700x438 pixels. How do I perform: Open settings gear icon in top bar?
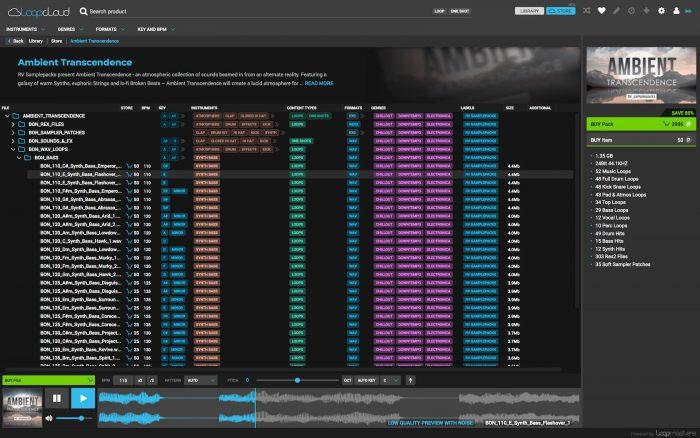click(x=661, y=11)
